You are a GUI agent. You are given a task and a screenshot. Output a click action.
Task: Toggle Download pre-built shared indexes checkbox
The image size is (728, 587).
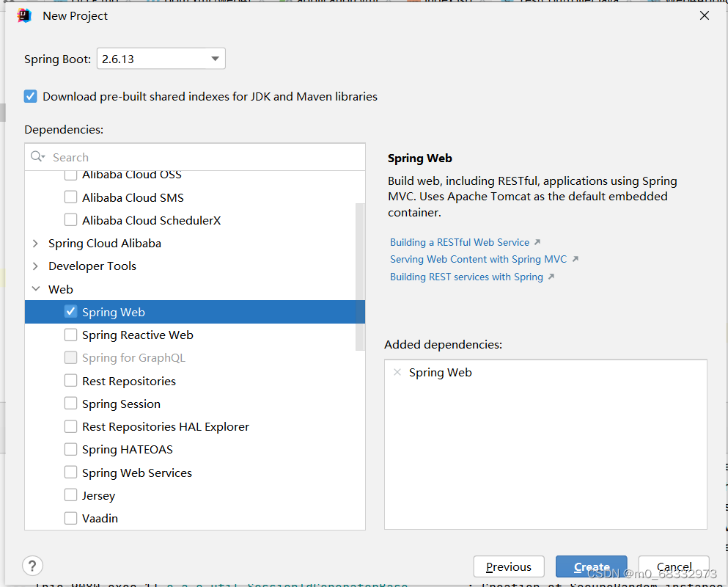[31, 96]
